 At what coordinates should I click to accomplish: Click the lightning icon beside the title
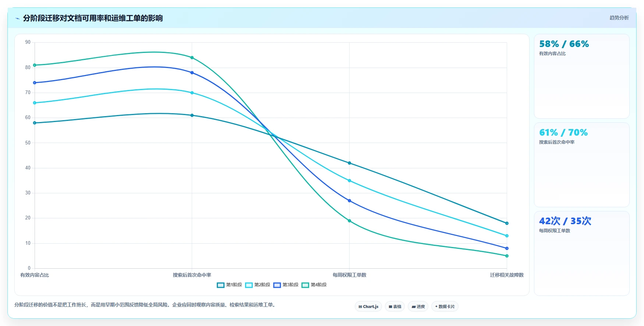pos(17,18)
